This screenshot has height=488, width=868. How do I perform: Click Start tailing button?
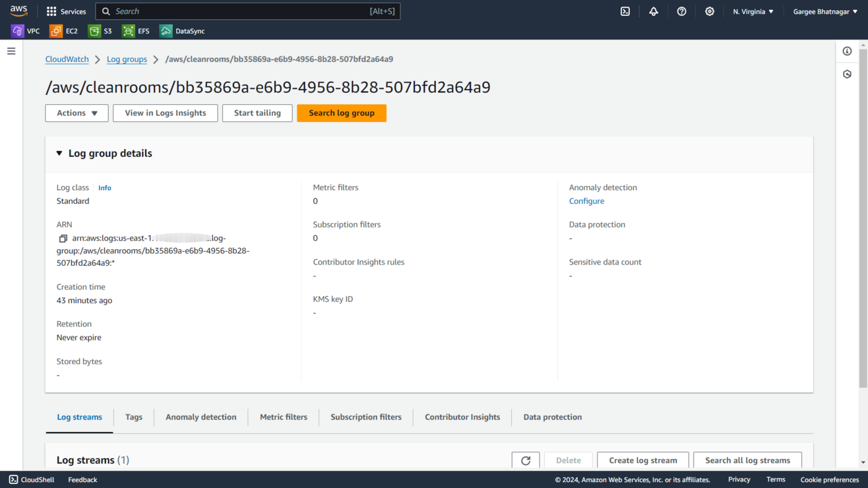click(257, 113)
